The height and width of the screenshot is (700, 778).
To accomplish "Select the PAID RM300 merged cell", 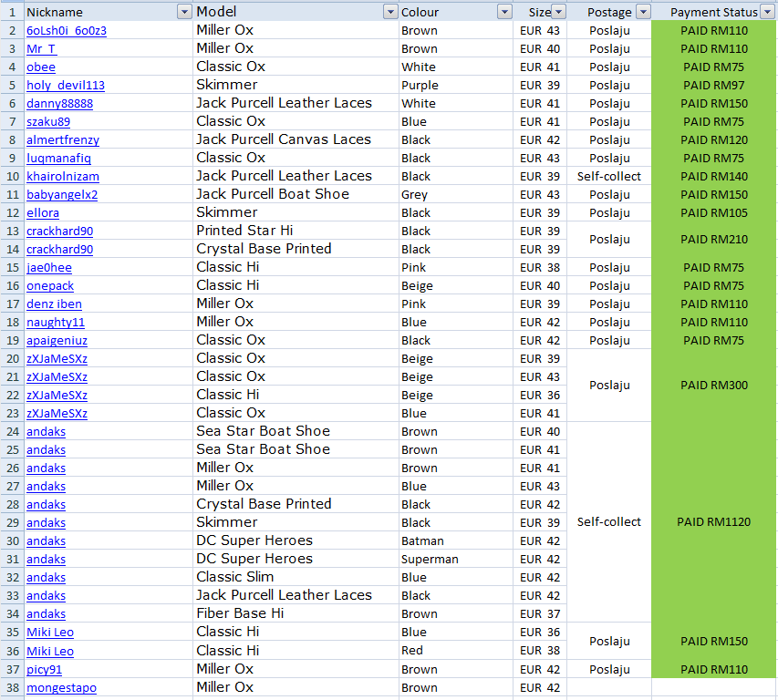I will coord(714,386).
